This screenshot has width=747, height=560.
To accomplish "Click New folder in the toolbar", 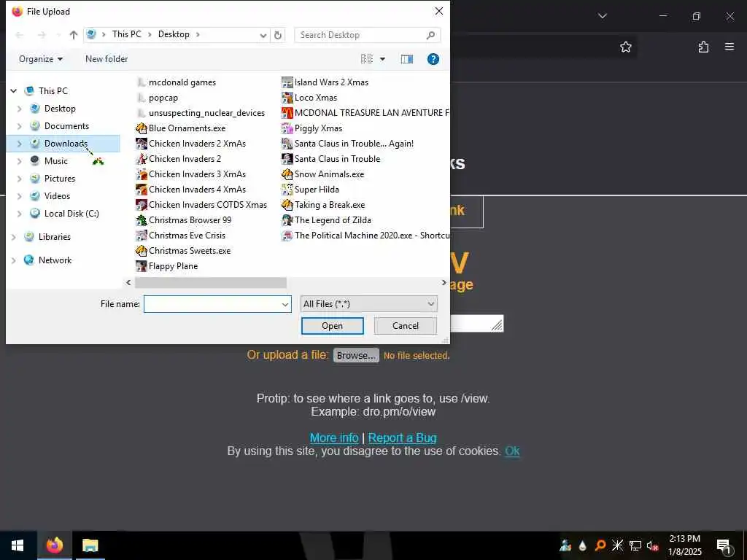I will coord(107,59).
